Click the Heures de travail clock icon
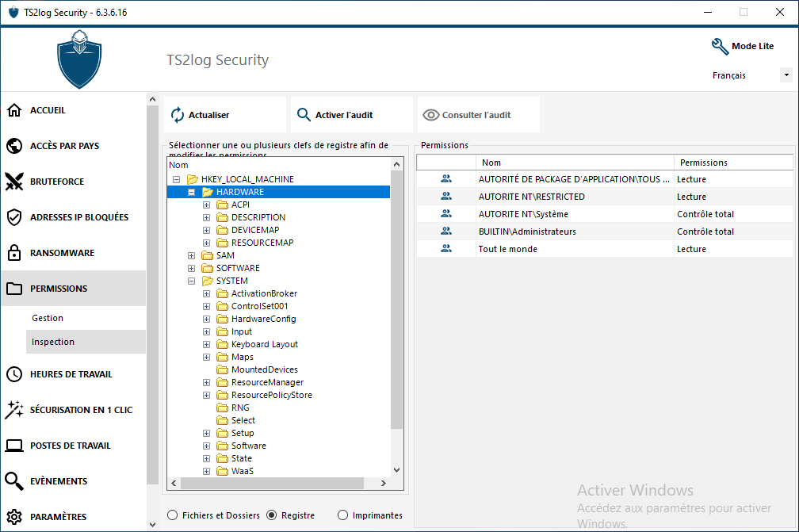The image size is (799, 532). 14,374
